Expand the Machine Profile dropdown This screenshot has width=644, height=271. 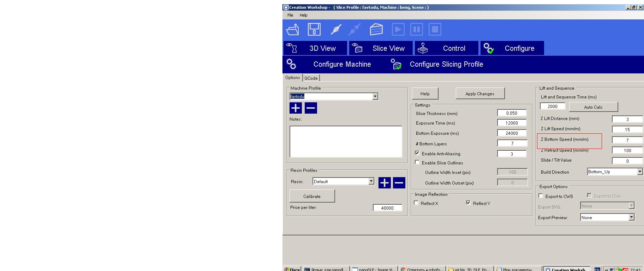(x=375, y=96)
